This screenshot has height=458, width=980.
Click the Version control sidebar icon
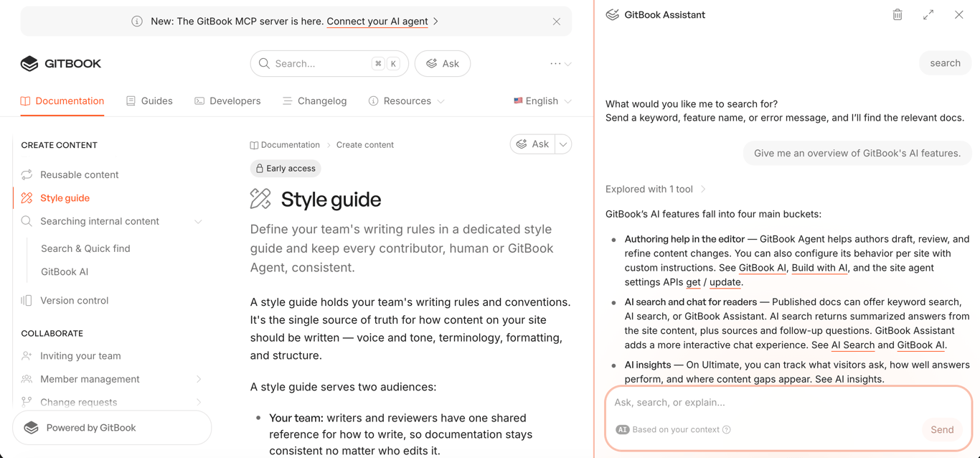tap(27, 301)
